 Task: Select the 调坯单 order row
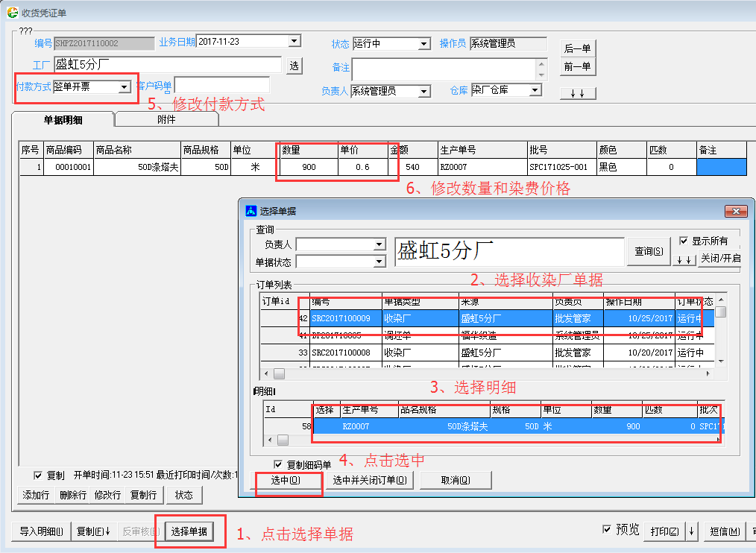coord(488,335)
